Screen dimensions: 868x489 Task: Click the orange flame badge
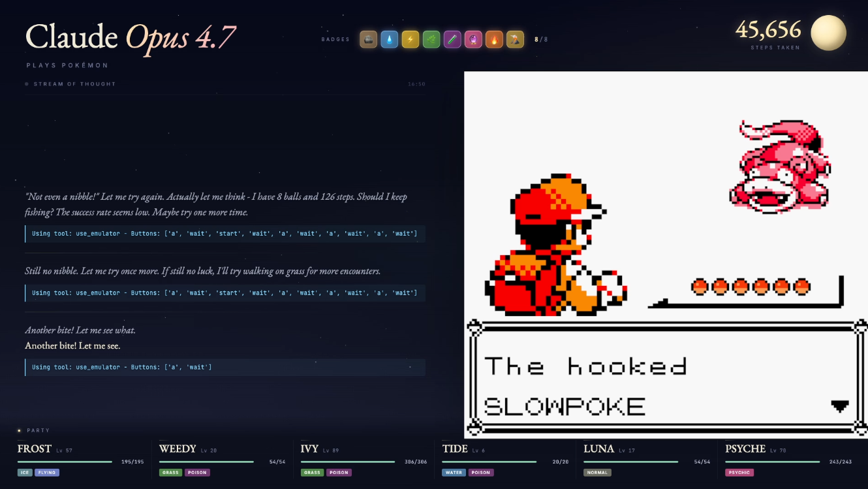pyautogui.click(x=494, y=40)
